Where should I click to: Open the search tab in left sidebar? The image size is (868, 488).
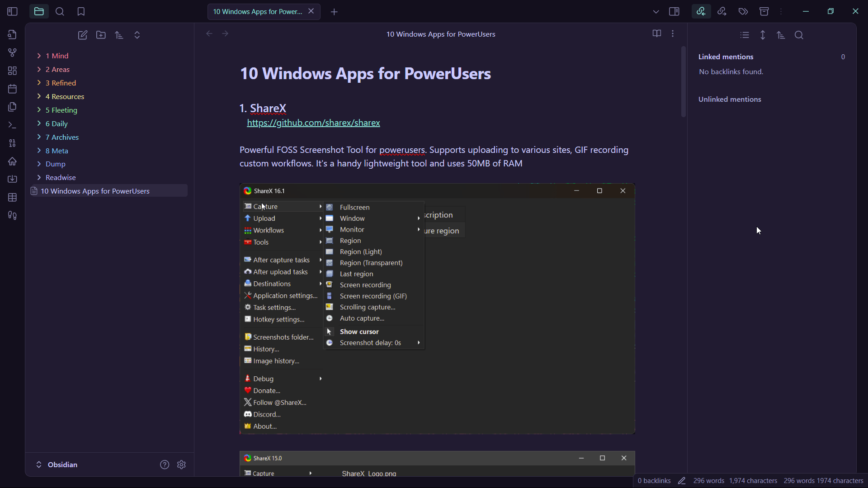[x=60, y=11]
